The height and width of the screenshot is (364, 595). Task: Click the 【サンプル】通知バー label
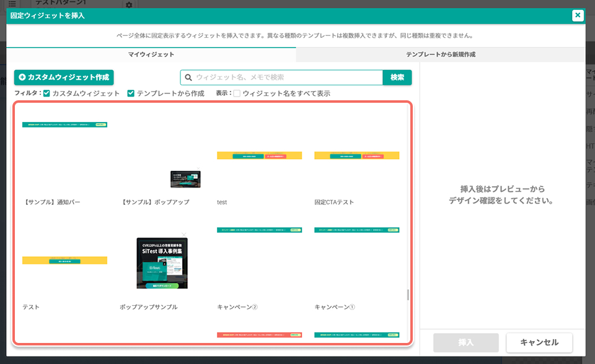coord(51,202)
